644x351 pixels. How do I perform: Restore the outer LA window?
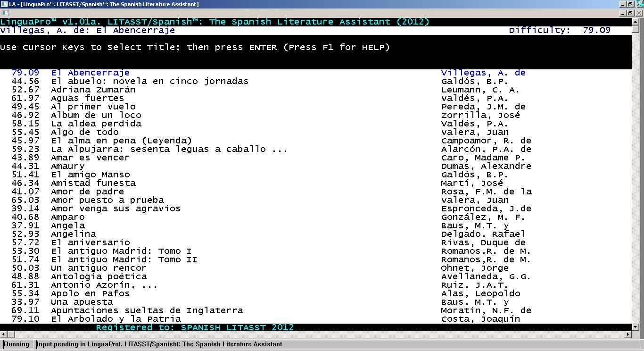(x=630, y=4)
